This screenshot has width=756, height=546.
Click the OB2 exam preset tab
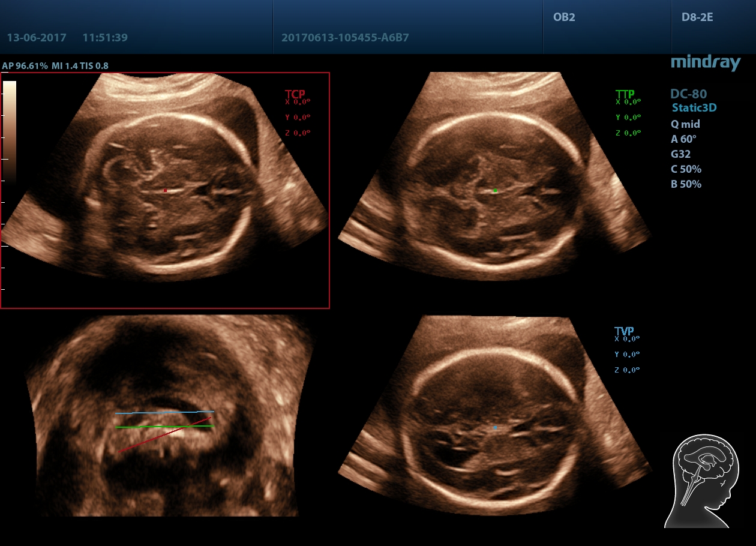(x=564, y=17)
